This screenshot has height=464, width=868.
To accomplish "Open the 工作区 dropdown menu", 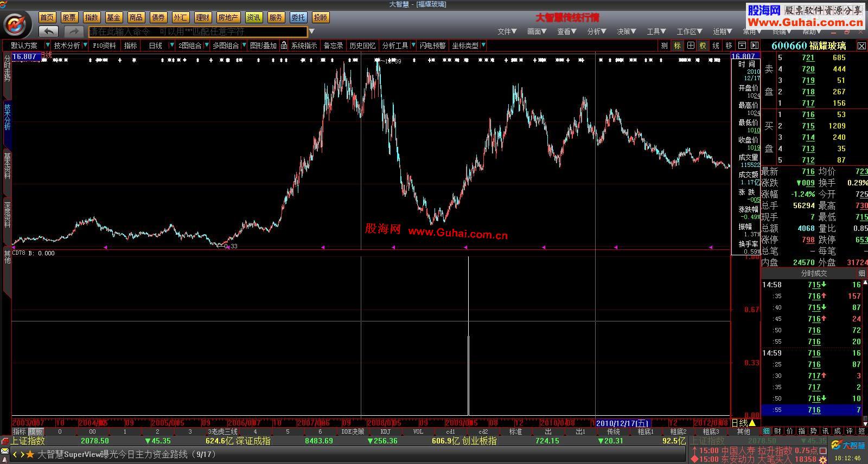I will 689,31.
